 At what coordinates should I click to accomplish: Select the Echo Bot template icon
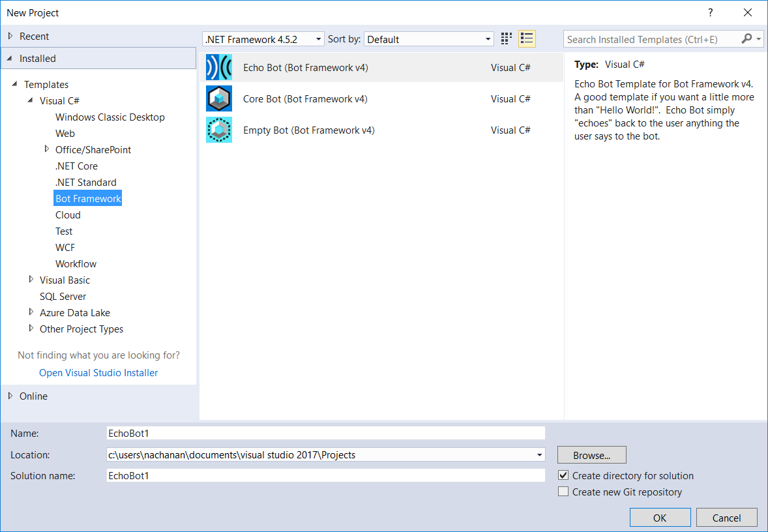(218, 67)
